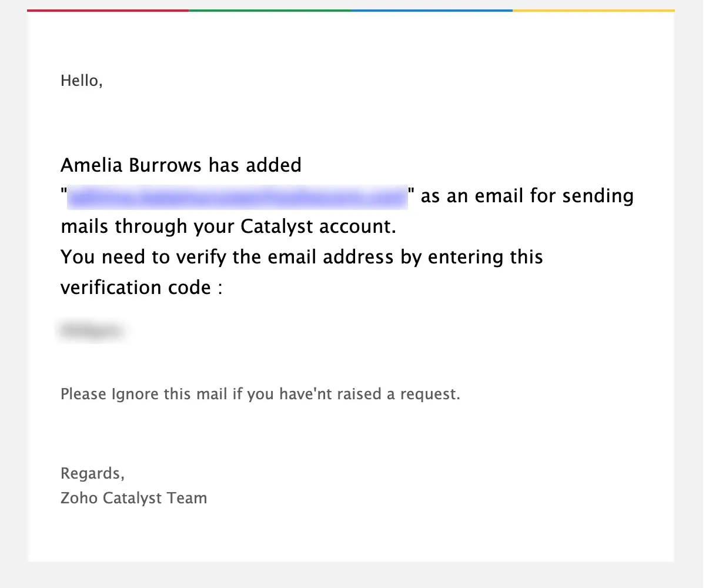Viewport: 709px width, 588px height.
Task: Click the "Regards," sign-off line
Action: coord(92,473)
